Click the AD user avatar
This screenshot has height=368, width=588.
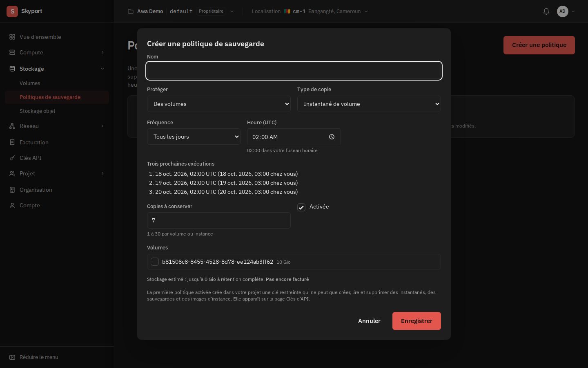pyautogui.click(x=562, y=11)
